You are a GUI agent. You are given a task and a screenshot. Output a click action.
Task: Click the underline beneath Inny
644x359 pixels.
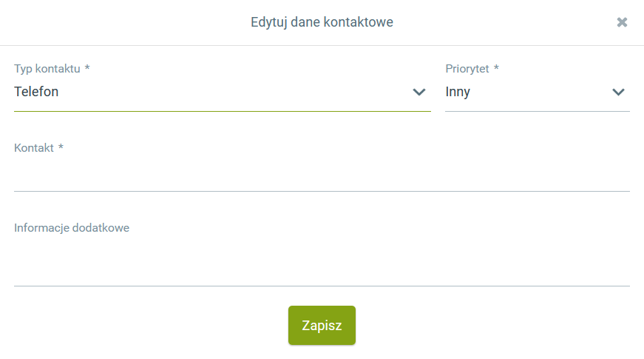pyautogui.click(x=538, y=111)
